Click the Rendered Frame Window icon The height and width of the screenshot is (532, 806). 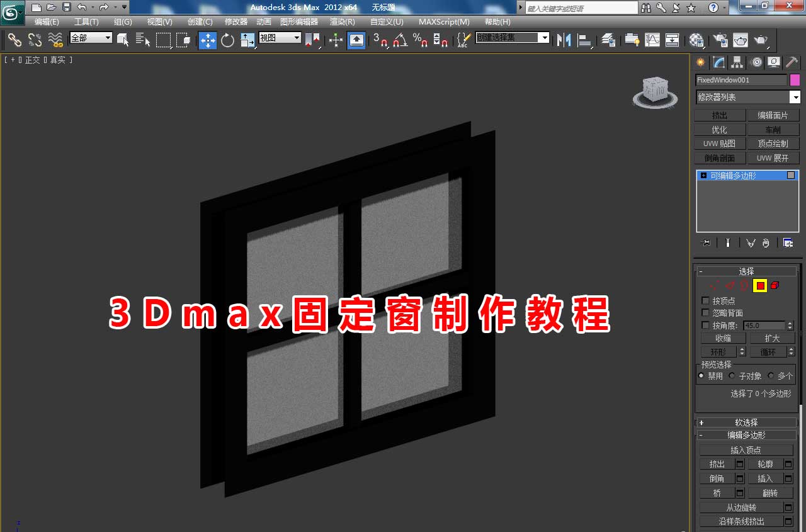tap(741, 40)
